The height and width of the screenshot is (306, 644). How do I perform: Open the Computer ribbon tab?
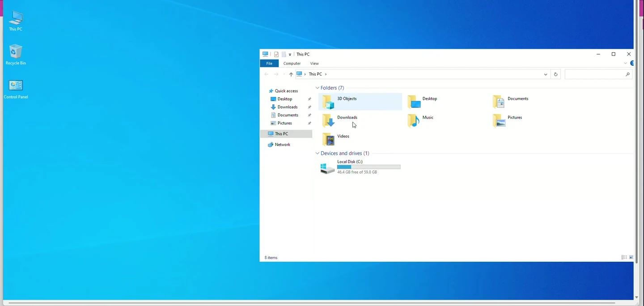click(292, 64)
